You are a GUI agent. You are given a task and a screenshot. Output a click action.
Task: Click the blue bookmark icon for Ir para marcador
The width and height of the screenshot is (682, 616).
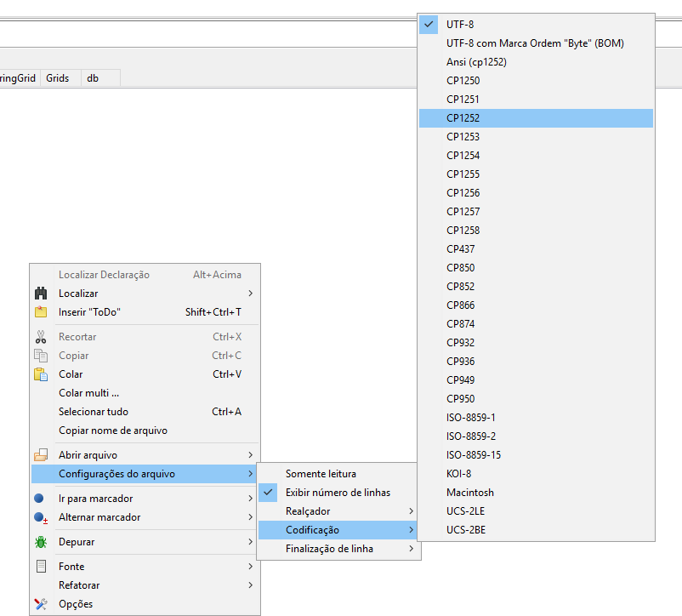[x=39, y=499]
